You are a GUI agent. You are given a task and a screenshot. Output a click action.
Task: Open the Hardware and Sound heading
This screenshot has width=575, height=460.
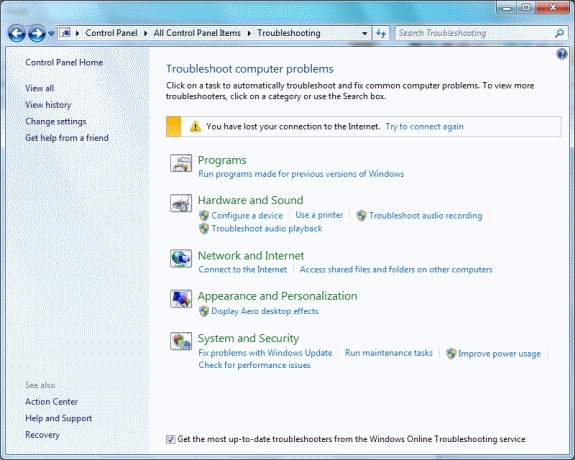click(250, 200)
